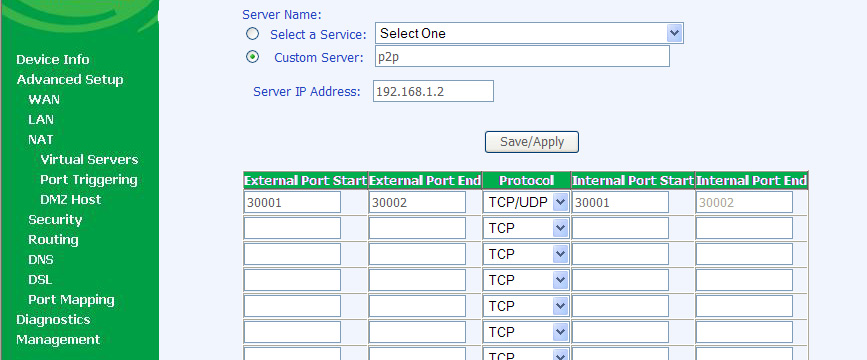The width and height of the screenshot is (867, 360).
Task: Open Device Info in the sidebar
Action: (x=53, y=60)
